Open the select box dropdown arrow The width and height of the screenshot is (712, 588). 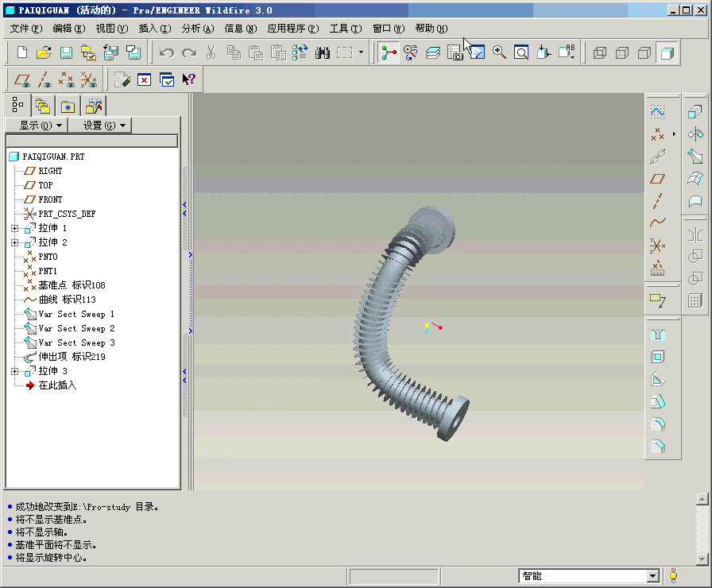(361, 52)
